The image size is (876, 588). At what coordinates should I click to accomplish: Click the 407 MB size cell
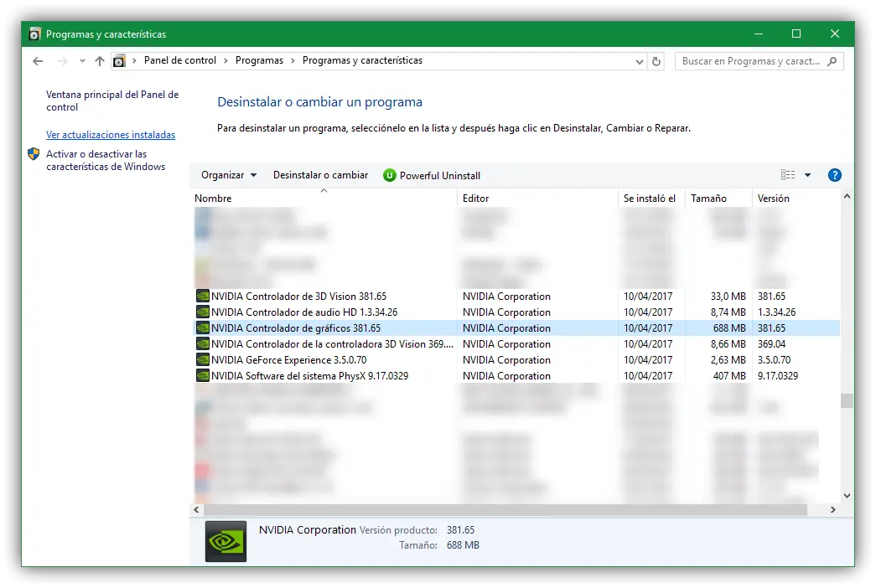pyautogui.click(x=729, y=376)
